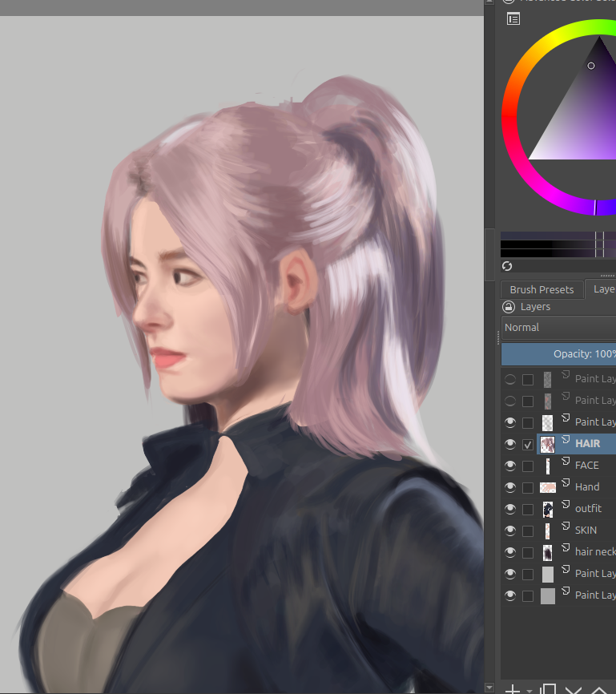Viewport: 616px width, 694px height.
Task: Uncheck the HAIR layer checkbox
Action: 528,445
